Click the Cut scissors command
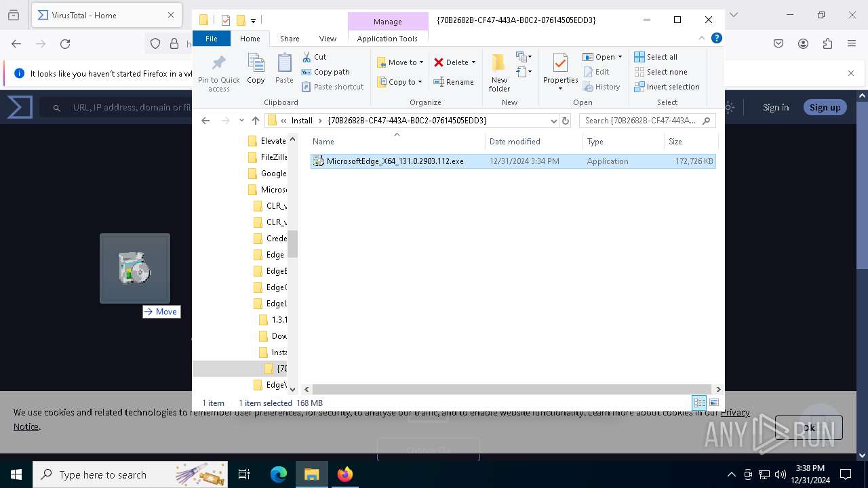Viewport: 868px width, 488px height. 314,57
